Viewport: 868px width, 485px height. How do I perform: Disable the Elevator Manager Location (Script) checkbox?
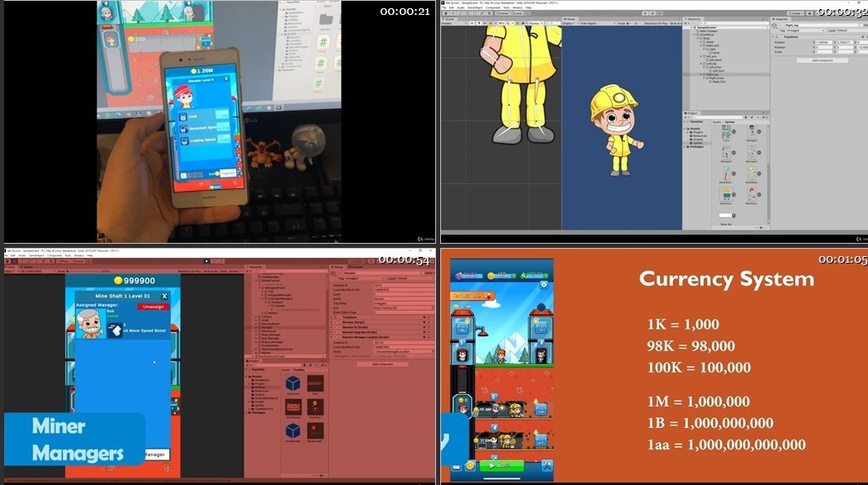point(340,337)
